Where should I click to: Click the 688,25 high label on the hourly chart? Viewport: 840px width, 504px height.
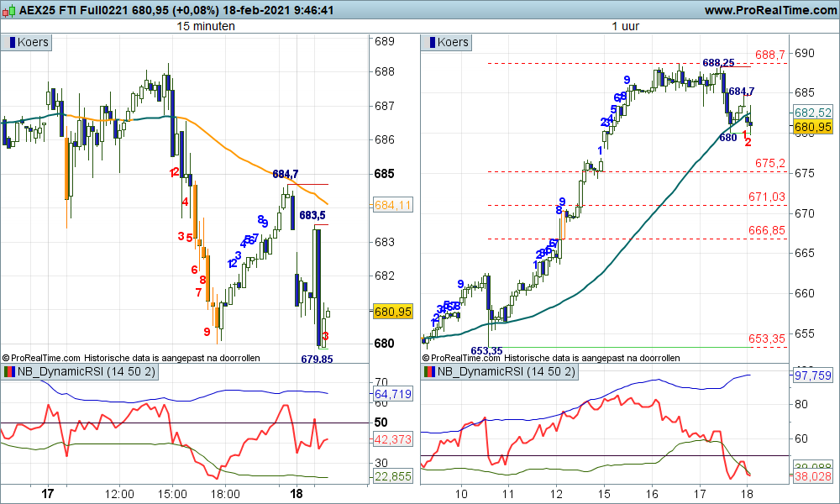[x=718, y=63]
